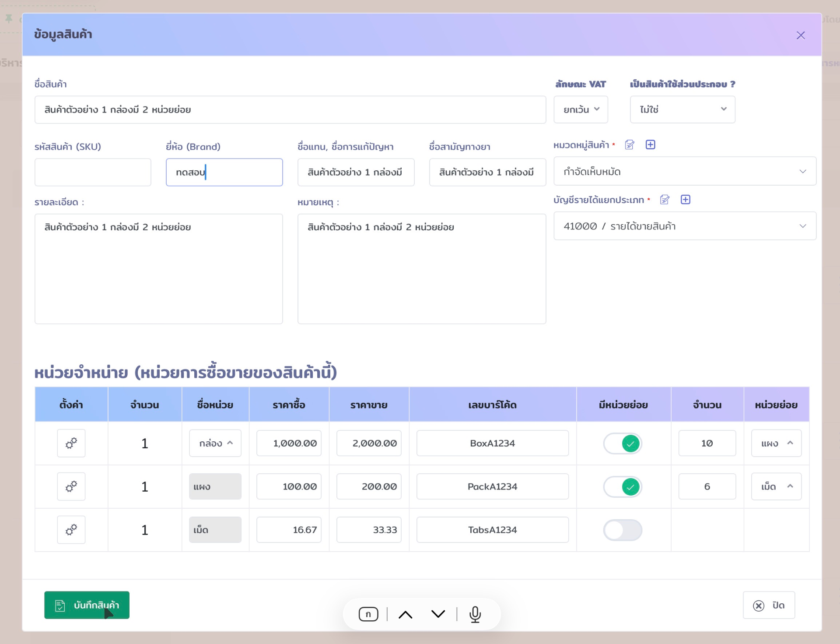Click ปิด button at bottom right
The image size is (840, 644).
[x=768, y=605]
